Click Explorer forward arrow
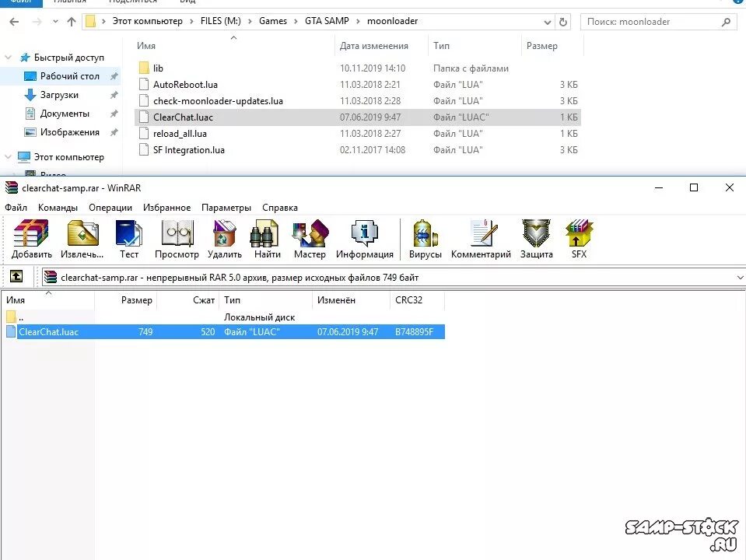Screen dimensions: 746x560 coord(37,22)
